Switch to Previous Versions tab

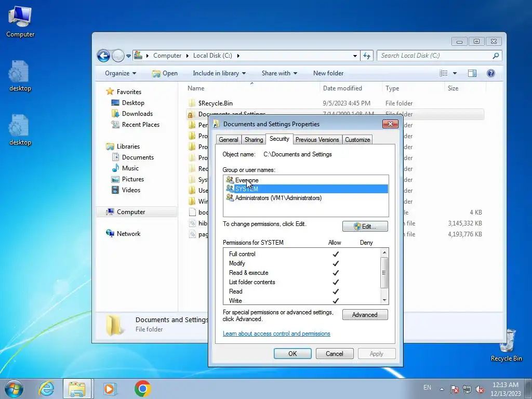pyautogui.click(x=317, y=140)
